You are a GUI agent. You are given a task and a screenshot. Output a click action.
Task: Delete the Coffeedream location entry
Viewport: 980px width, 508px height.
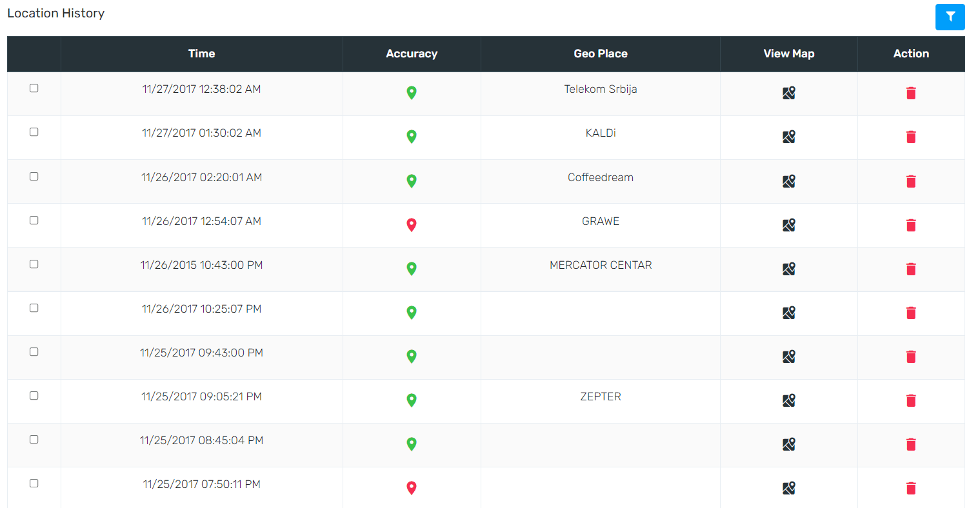click(911, 181)
